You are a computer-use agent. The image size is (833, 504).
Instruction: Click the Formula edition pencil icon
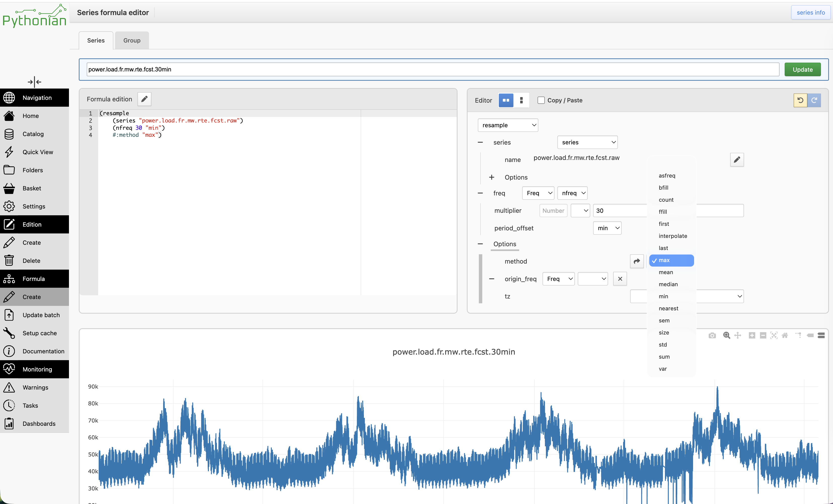[144, 99]
